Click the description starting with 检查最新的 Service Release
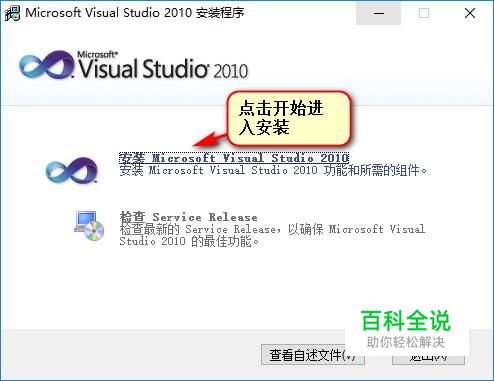This screenshot has width=494, height=381. pos(272,235)
